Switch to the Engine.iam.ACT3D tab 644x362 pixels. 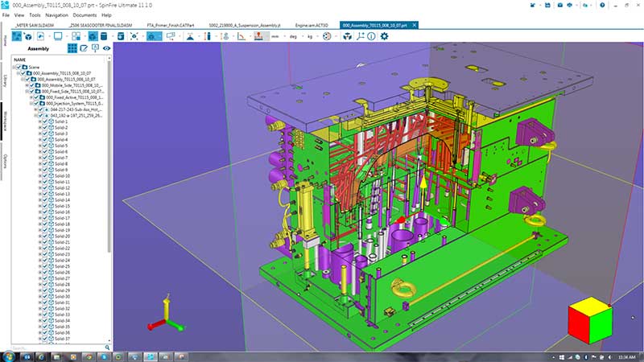tap(312, 25)
